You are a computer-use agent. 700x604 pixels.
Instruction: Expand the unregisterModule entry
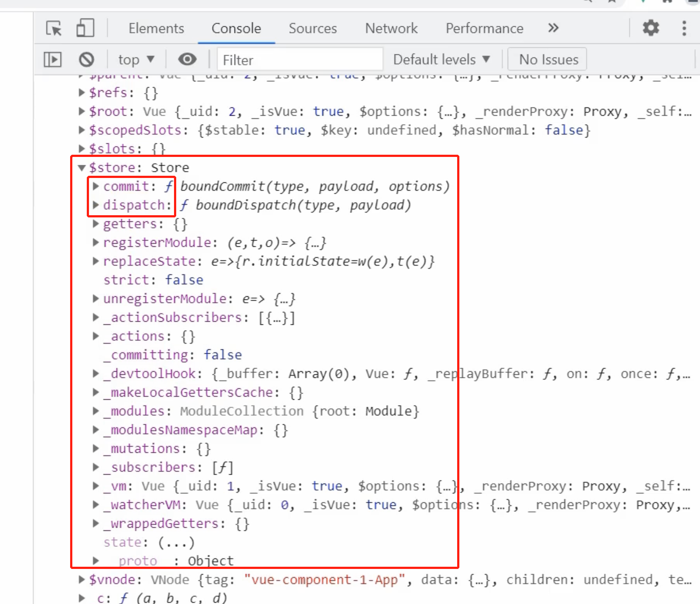point(96,299)
